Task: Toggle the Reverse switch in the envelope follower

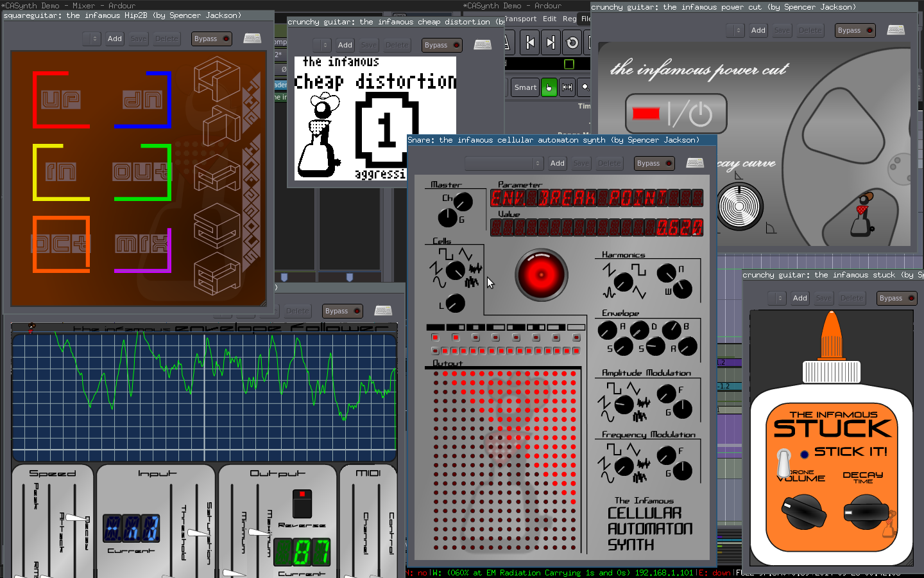Action: point(302,504)
